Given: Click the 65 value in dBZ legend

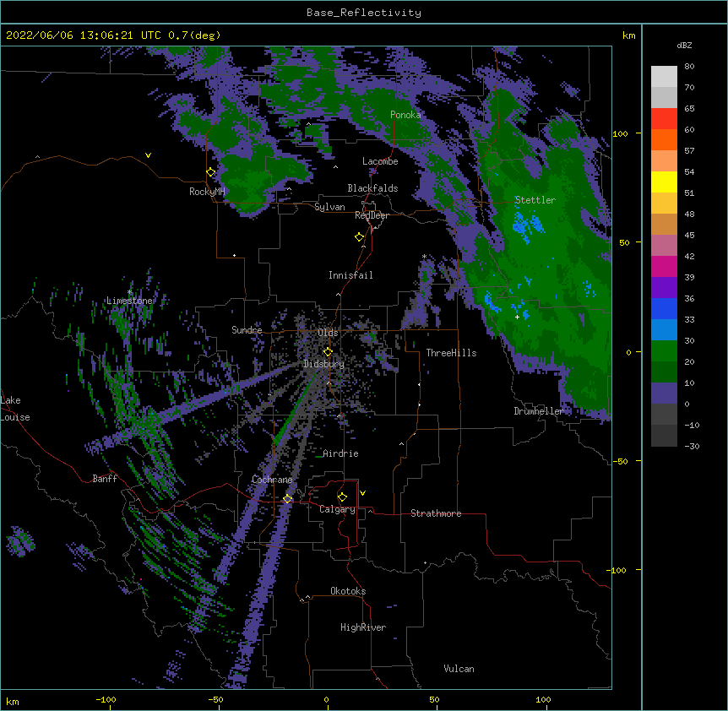Looking at the screenshot, I should (689, 108).
